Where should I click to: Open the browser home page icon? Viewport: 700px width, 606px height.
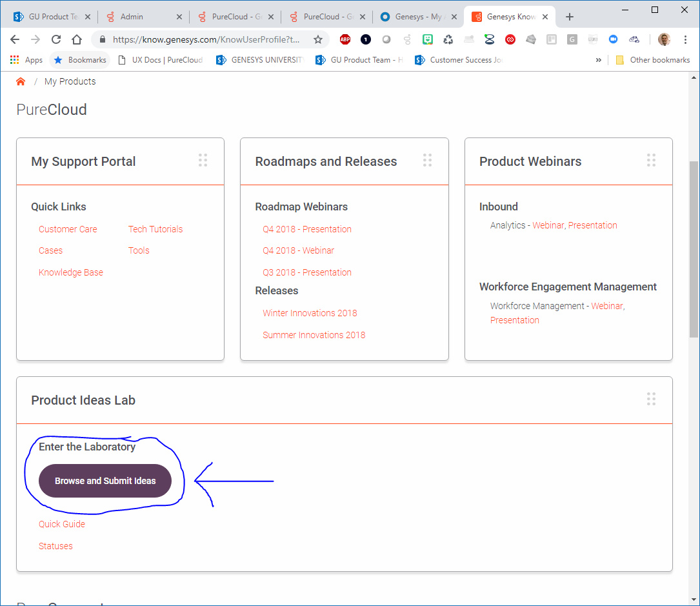click(x=77, y=39)
